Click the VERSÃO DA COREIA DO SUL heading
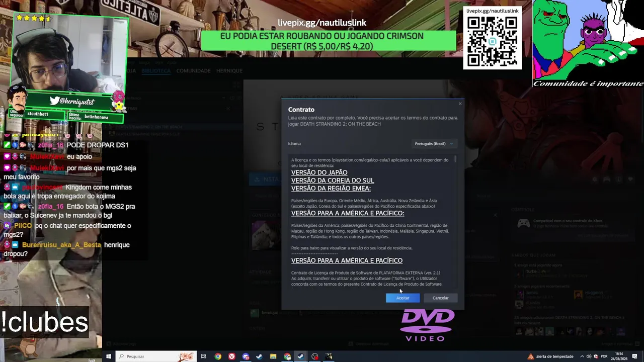The height and width of the screenshot is (362, 644). (x=333, y=180)
